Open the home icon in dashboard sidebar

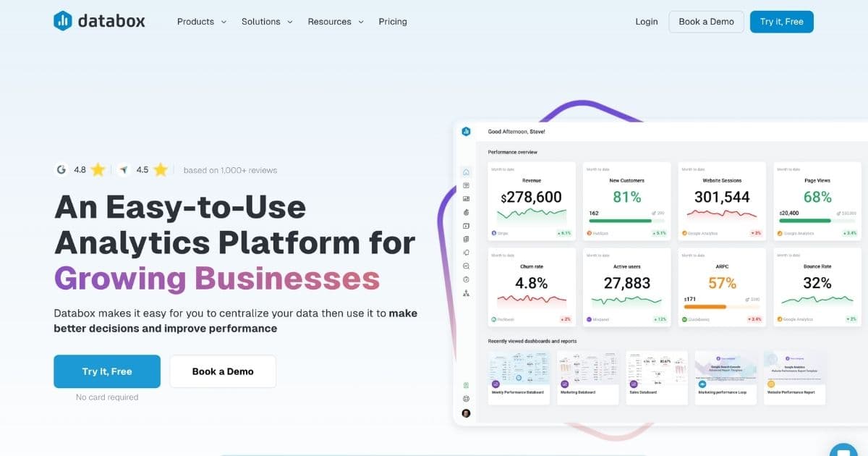tap(466, 172)
